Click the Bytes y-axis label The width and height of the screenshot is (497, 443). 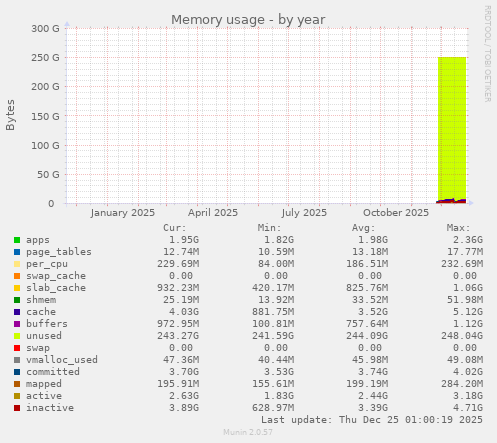pos(10,115)
